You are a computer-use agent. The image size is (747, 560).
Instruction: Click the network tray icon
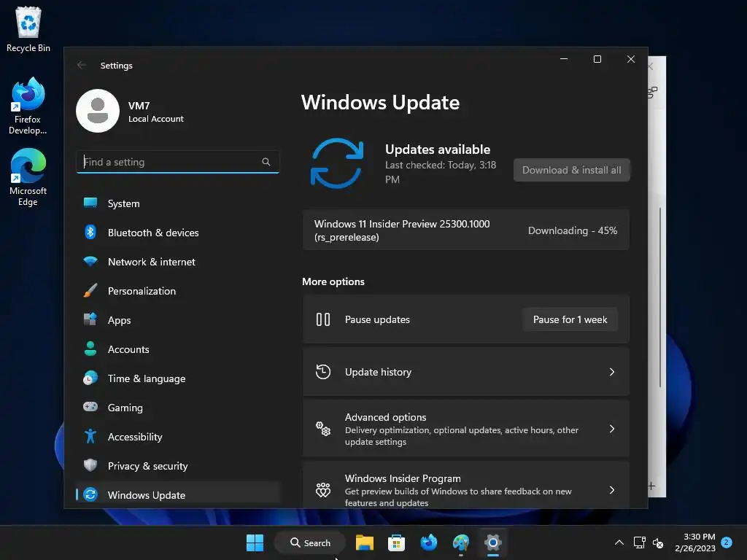(x=639, y=542)
